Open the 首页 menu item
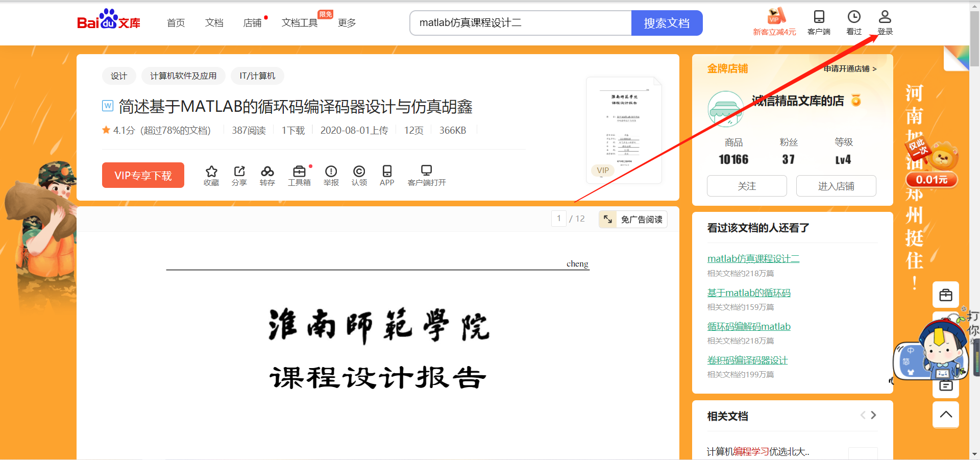Viewport: 980px width, 460px height. (176, 22)
